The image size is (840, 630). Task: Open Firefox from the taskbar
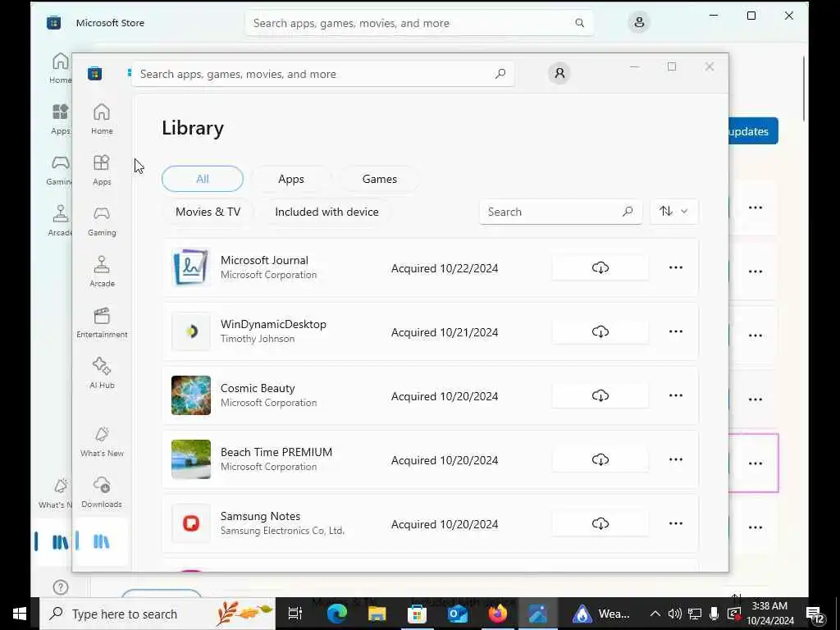pos(498,614)
